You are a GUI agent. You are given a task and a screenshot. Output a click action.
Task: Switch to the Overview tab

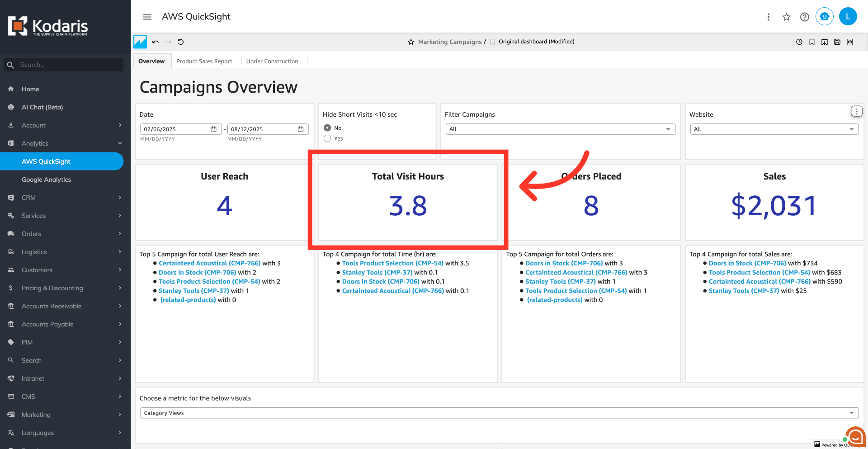coord(151,61)
